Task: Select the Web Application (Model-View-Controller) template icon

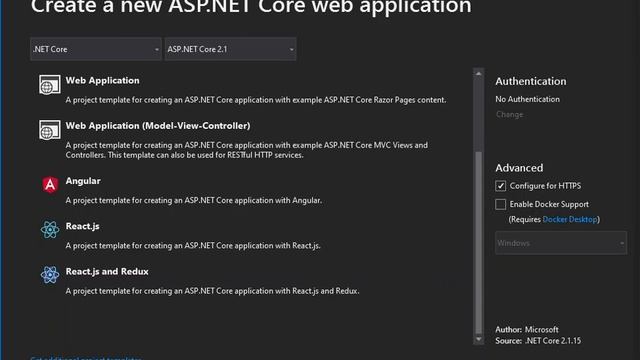Action: (50, 130)
